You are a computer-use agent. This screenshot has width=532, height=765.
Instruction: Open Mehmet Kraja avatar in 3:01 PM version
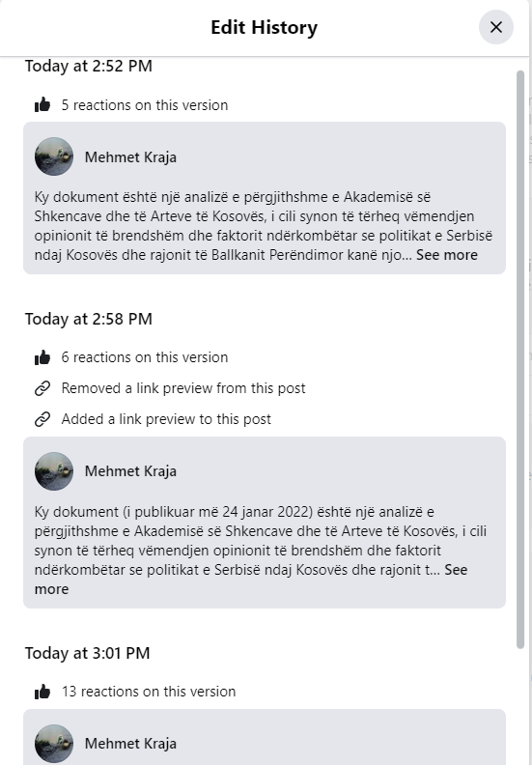pos(54,744)
